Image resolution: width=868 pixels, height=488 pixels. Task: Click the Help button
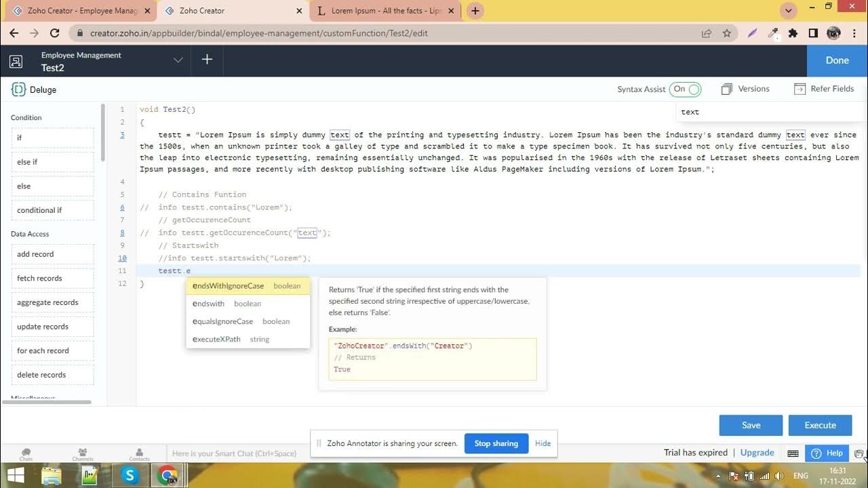[827, 453]
